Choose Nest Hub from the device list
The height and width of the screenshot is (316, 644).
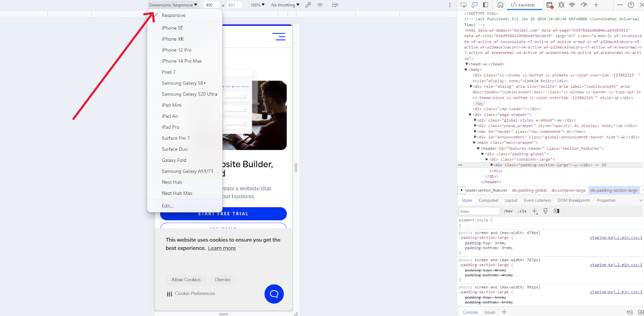point(185,182)
